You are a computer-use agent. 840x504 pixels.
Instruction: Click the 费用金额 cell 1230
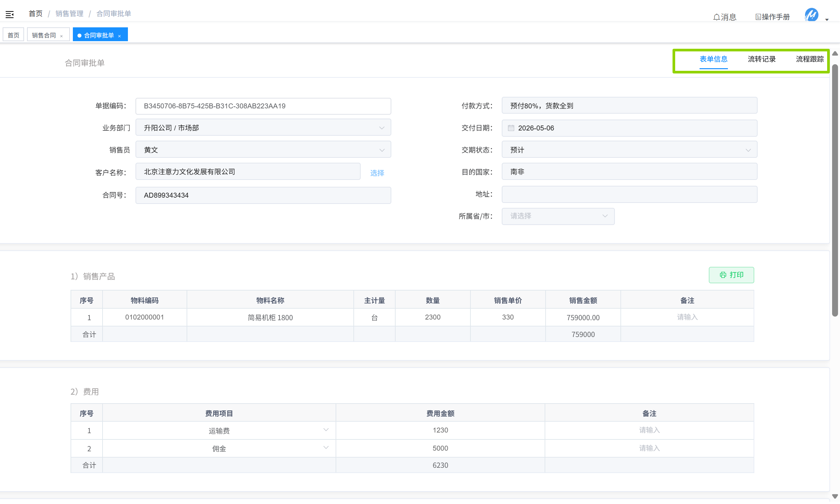coord(440,430)
